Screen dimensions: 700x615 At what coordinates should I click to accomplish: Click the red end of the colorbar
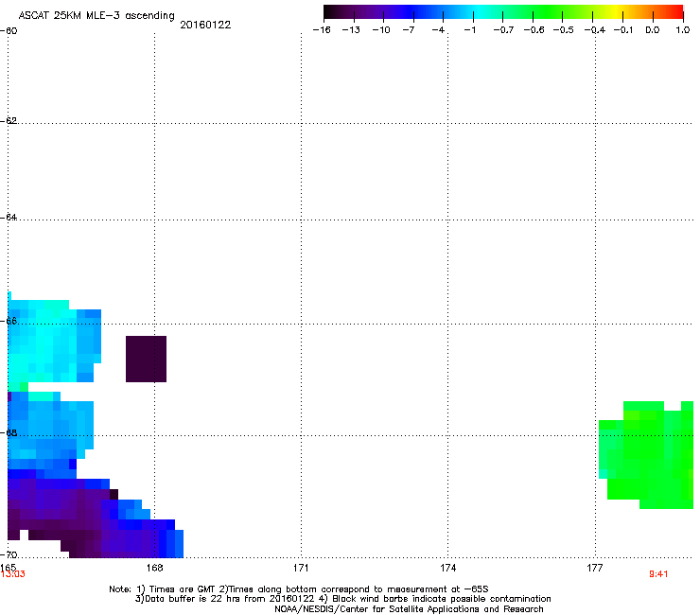click(676, 12)
